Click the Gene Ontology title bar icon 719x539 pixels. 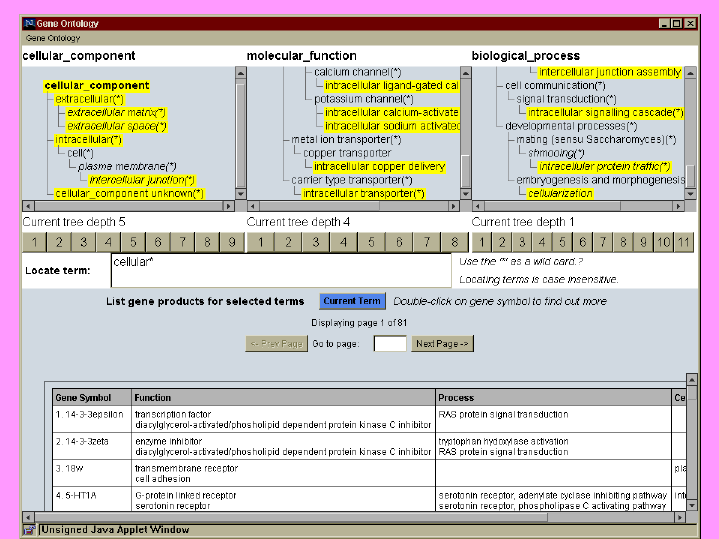(29, 23)
